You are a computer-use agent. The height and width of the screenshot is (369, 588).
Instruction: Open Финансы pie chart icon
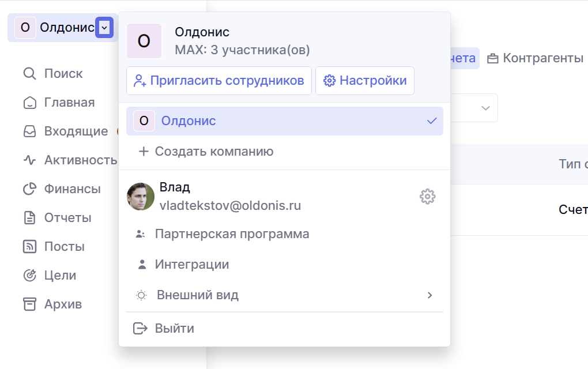click(29, 189)
